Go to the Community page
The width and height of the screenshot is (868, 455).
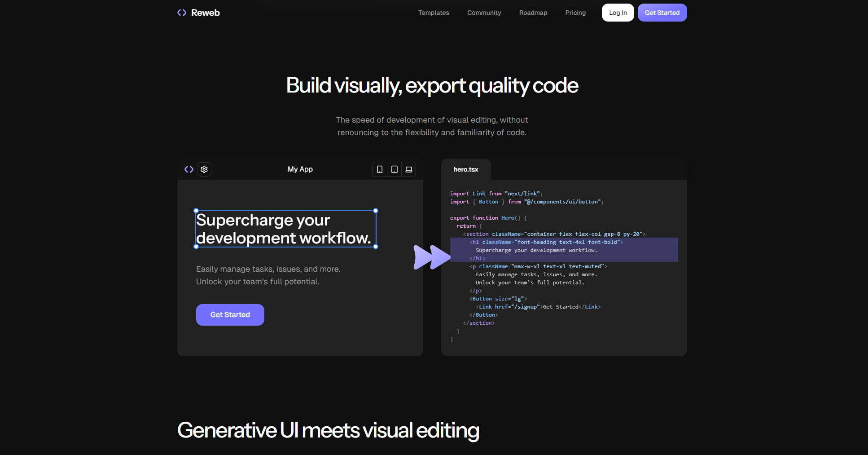click(x=484, y=13)
